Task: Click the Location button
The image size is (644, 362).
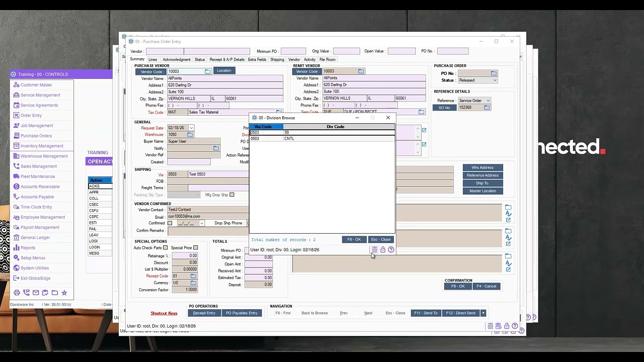Action: click(x=224, y=70)
